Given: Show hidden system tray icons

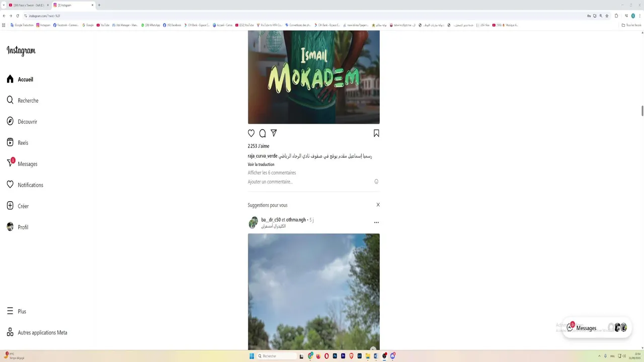Looking at the screenshot, I should pos(599,356).
